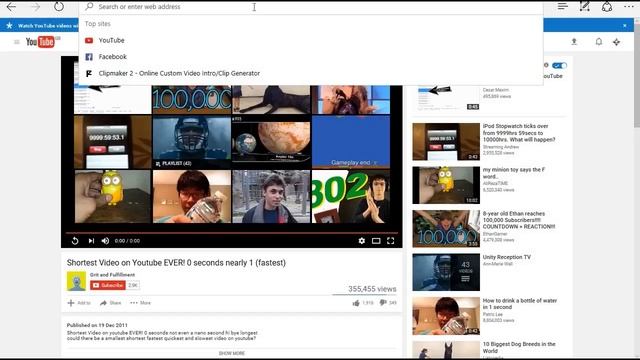Open YouTube hamburger guide menu
Screen dimensions: 640x360
pyautogui.click(x=16, y=42)
